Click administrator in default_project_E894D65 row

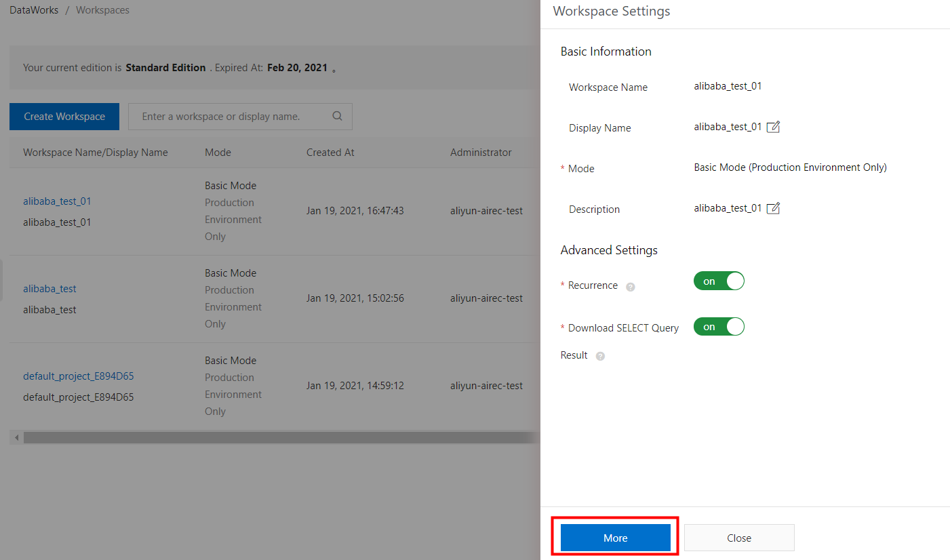click(x=486, y=386)
